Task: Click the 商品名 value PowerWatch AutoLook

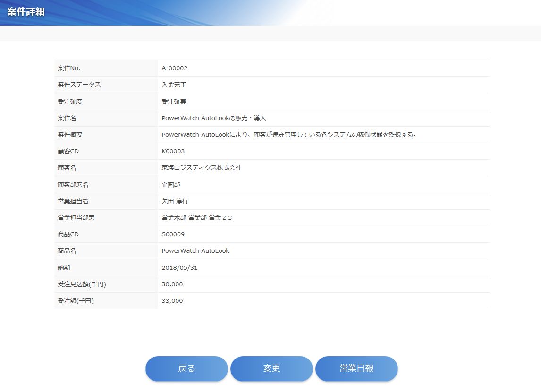Action: [x=195, y=251]
